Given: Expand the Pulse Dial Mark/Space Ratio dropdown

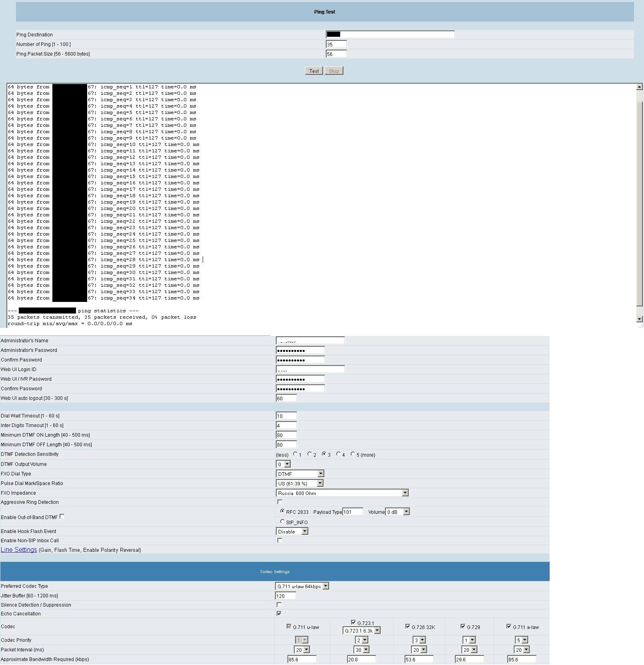Looking at the screenshot, I should click(x=299, y=483).
